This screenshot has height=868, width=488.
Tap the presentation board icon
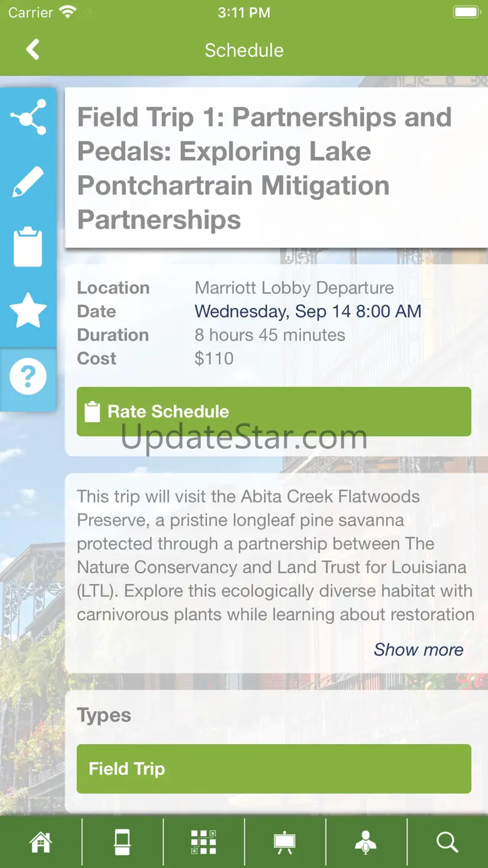click(285, 842)
